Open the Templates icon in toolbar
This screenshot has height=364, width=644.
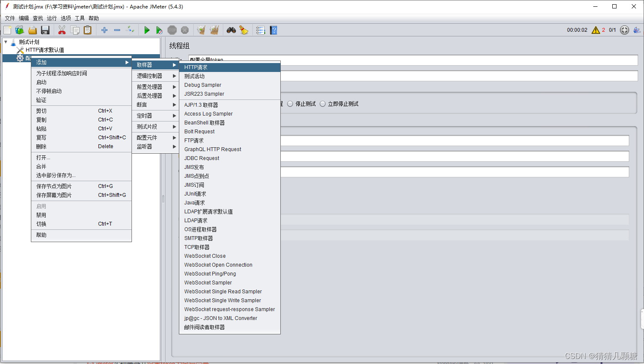tap(19, 30)
